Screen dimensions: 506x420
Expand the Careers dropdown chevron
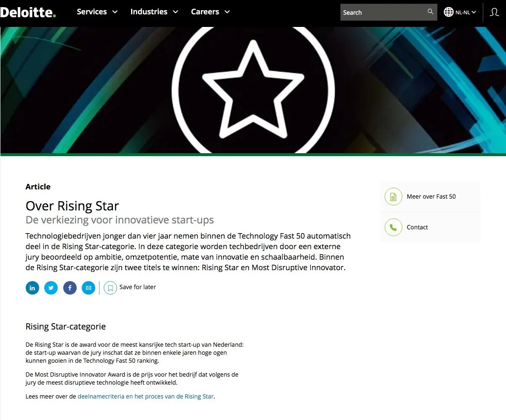(227, 12)
